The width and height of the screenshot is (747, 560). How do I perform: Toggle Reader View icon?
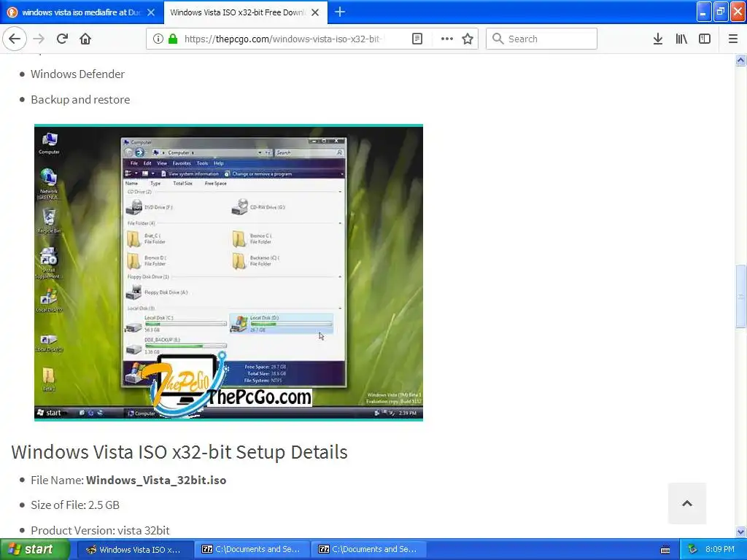[x=417, y=39]
